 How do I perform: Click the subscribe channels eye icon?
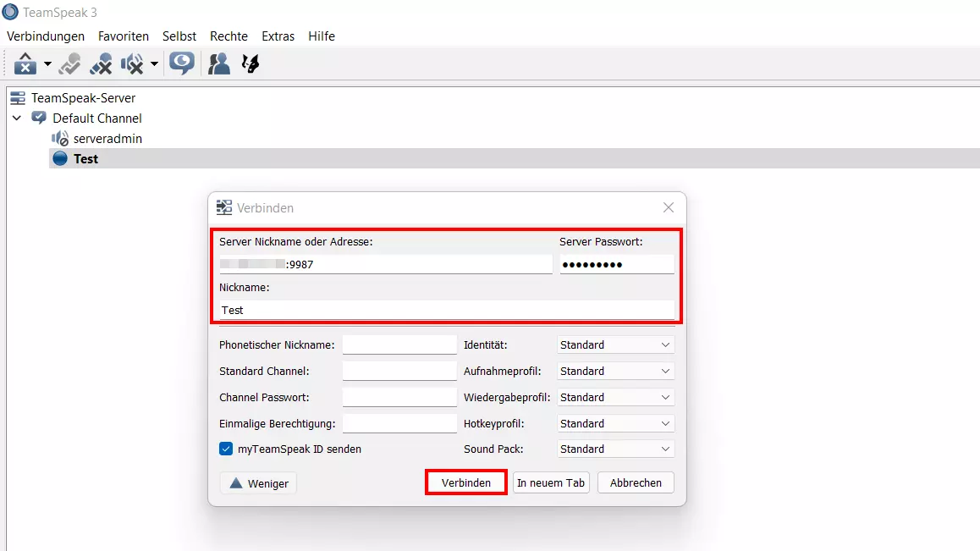[x=182, y=63]
